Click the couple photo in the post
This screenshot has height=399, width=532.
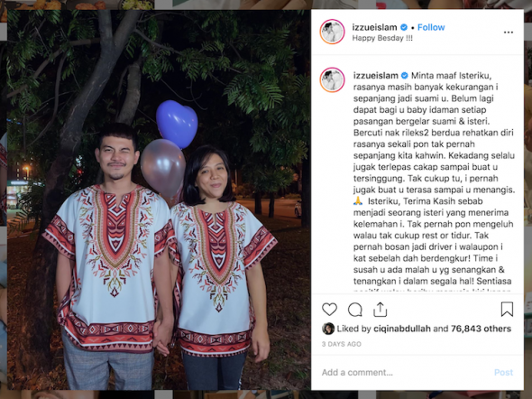[159, 199]
